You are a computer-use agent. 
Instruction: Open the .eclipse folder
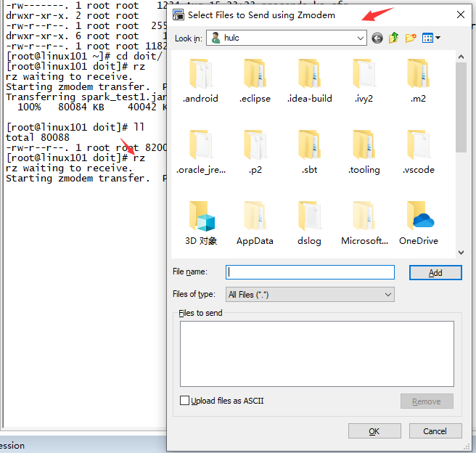coord(255,81)
